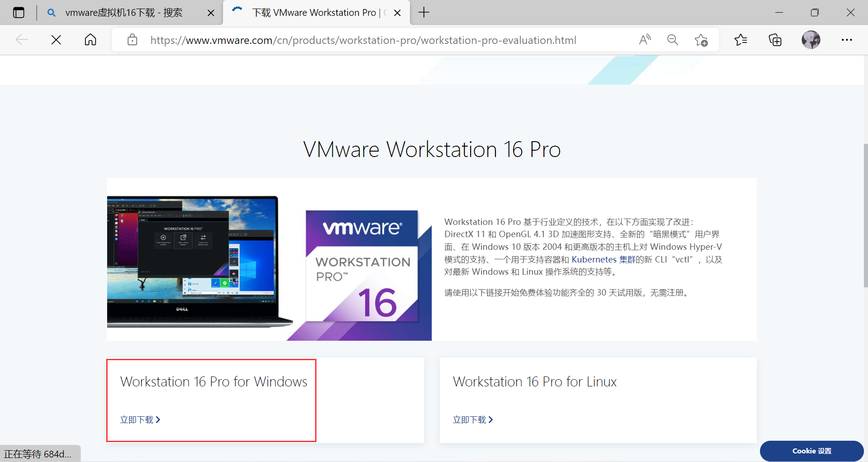Open the Collections panel
The image size is (868, 462).
(775, 40)
